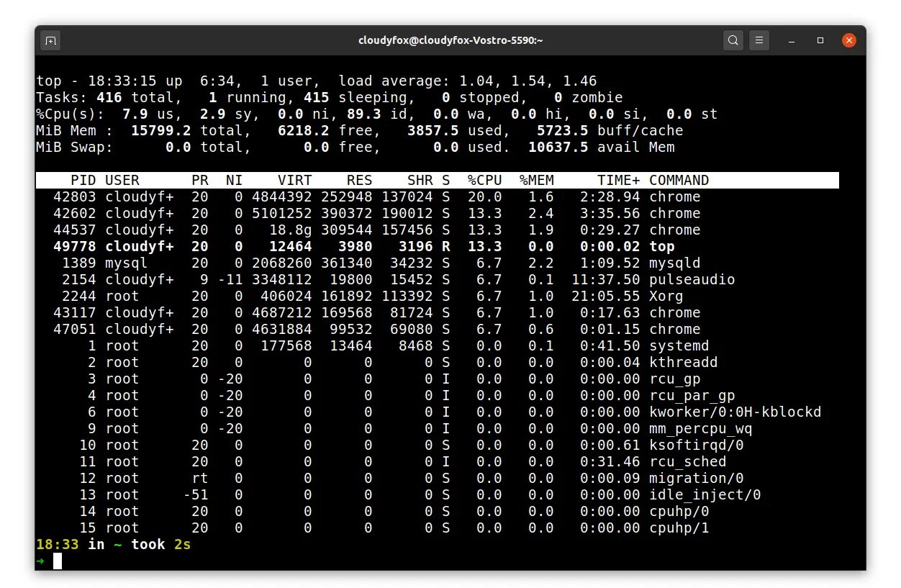Click the systemd command text

click(679, 345)
